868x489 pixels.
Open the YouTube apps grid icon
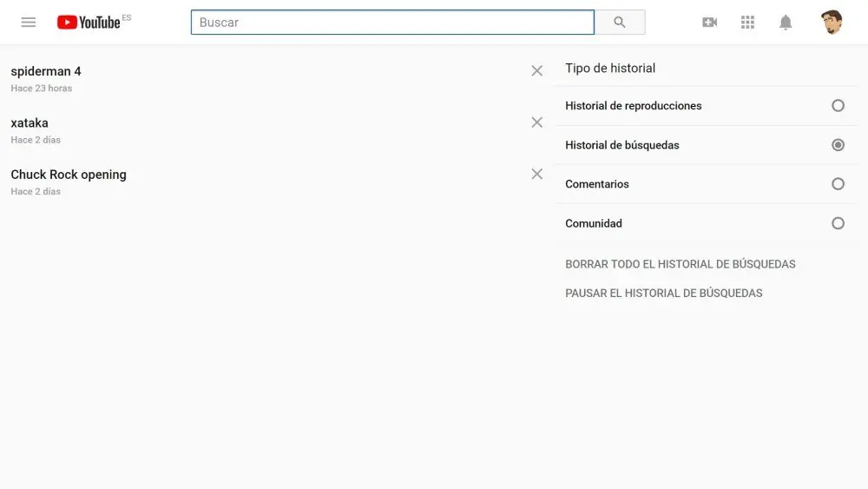click(x=747, y=23)
